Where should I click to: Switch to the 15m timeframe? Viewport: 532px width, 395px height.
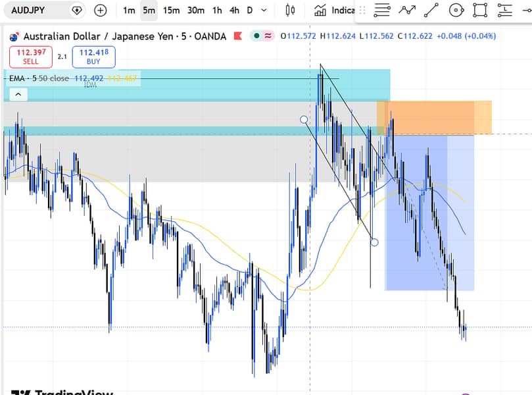171,11
